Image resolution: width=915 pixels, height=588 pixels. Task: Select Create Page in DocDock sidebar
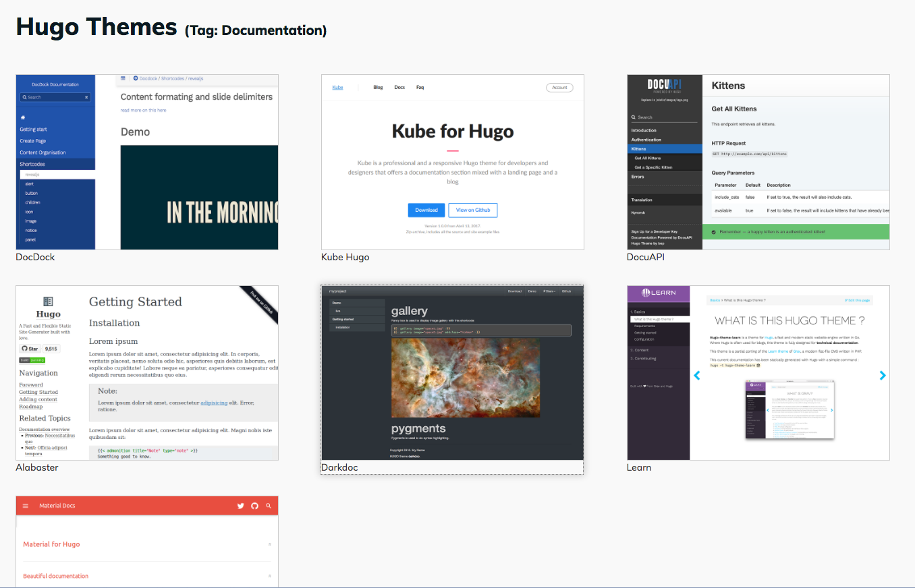(32, 141)
